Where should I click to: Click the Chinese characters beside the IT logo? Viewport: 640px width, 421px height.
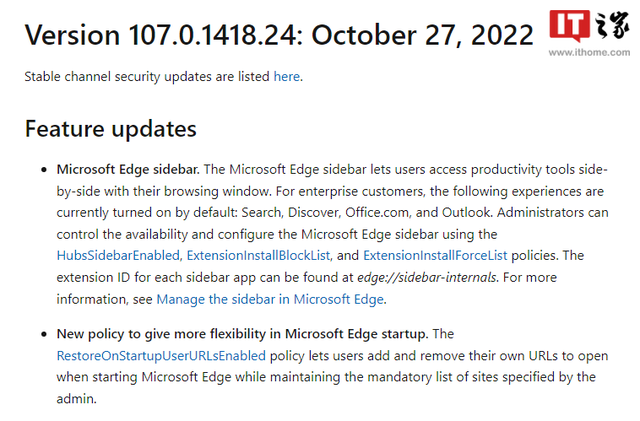[612, 25]
